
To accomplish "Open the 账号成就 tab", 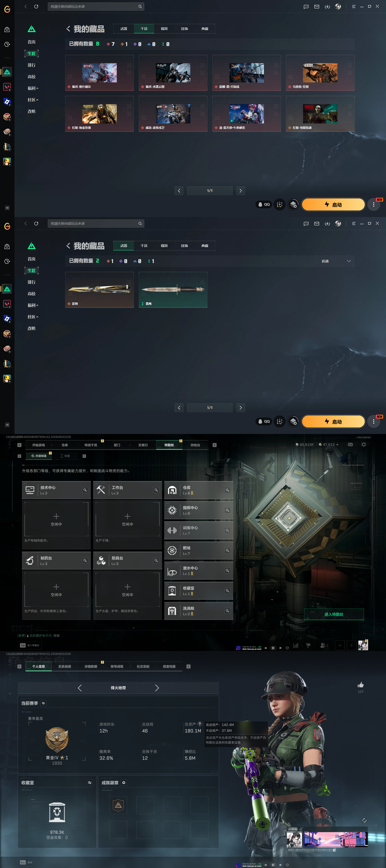I will pyautogui.click(x=117, y=666).
